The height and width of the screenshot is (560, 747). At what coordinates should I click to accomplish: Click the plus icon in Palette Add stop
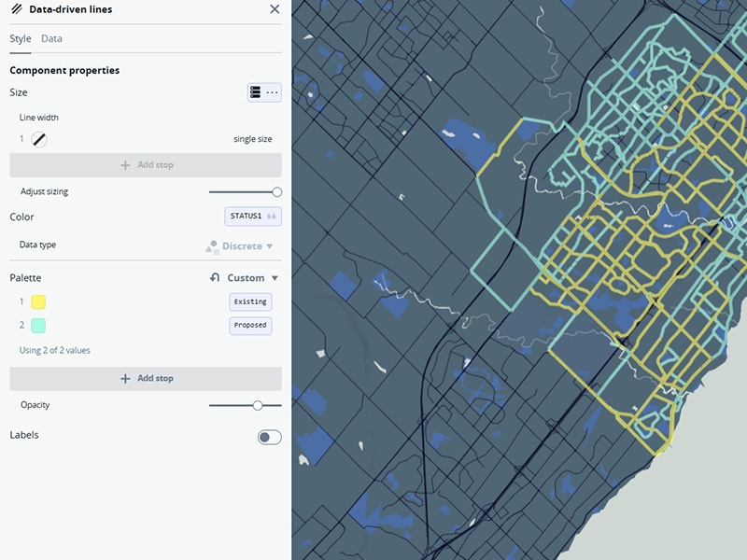click(x=125, y=379)
